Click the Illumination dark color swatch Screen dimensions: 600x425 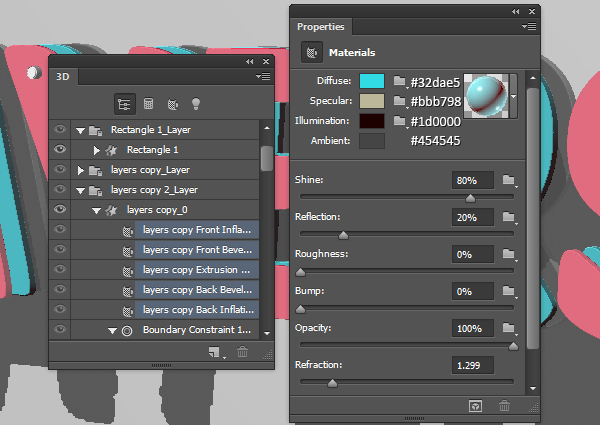372,121
